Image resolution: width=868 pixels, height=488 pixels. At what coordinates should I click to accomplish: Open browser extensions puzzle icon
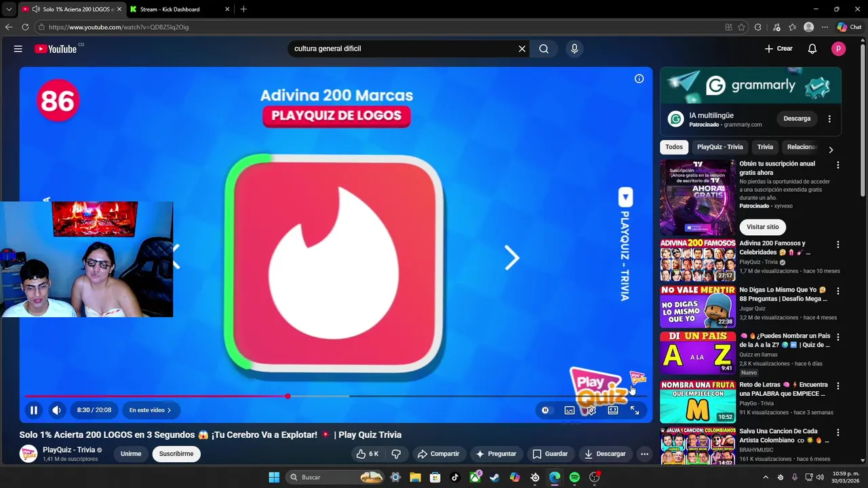(x=757, y=27)
